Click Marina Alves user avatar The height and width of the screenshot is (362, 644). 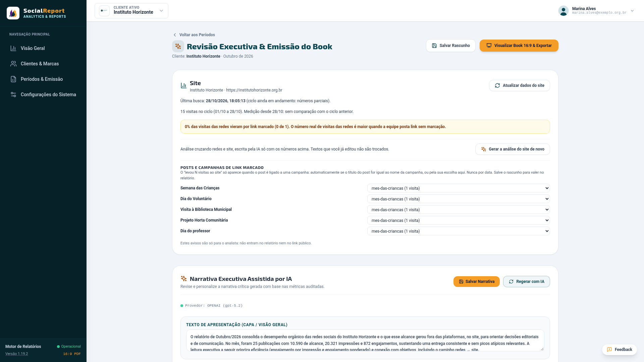click(563, 11)
